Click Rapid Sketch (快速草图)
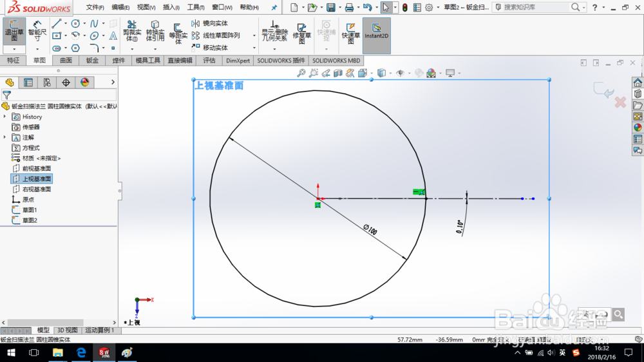The width and height of the screenshot is (644, 362). click(351, 33)
